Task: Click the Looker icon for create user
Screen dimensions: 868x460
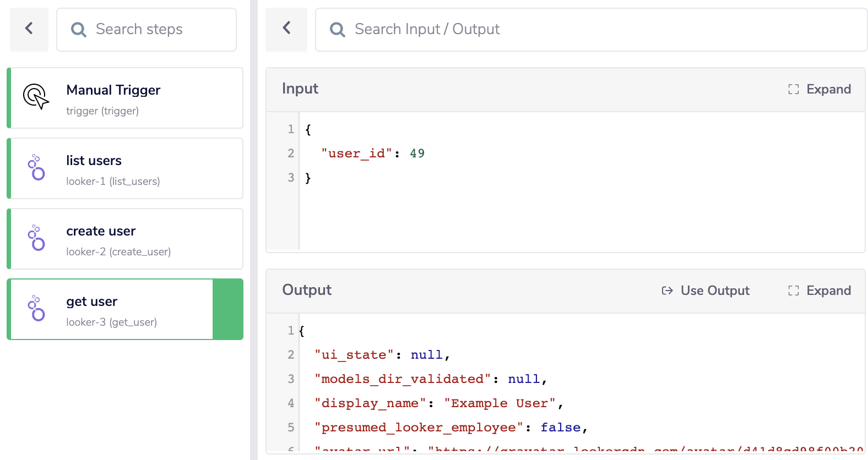Action: coord(37,238)
